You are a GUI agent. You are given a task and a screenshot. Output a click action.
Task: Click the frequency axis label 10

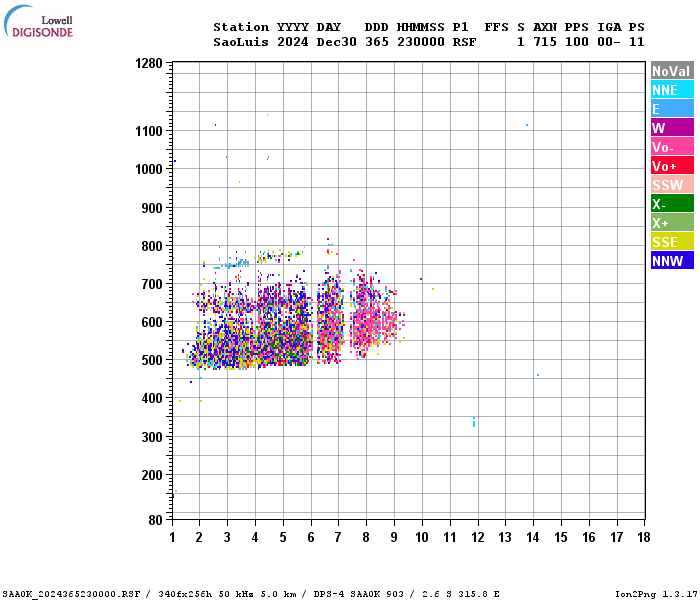(422, 538)
